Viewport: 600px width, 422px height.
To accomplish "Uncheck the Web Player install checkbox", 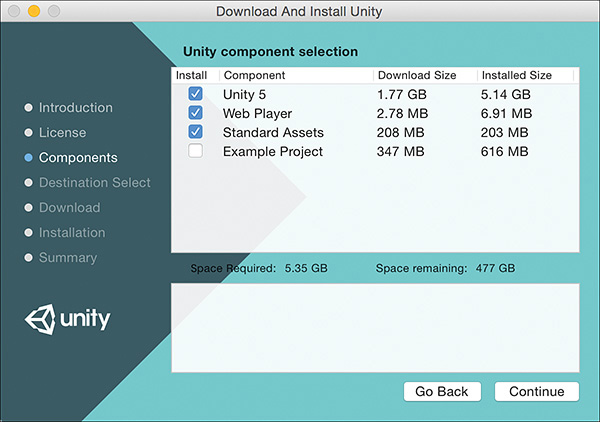I will (195, 113).
